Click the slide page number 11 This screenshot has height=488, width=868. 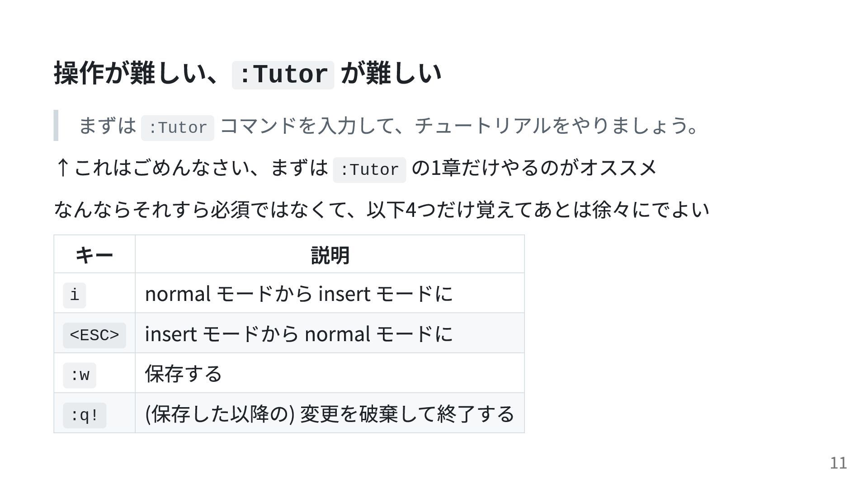839,463
